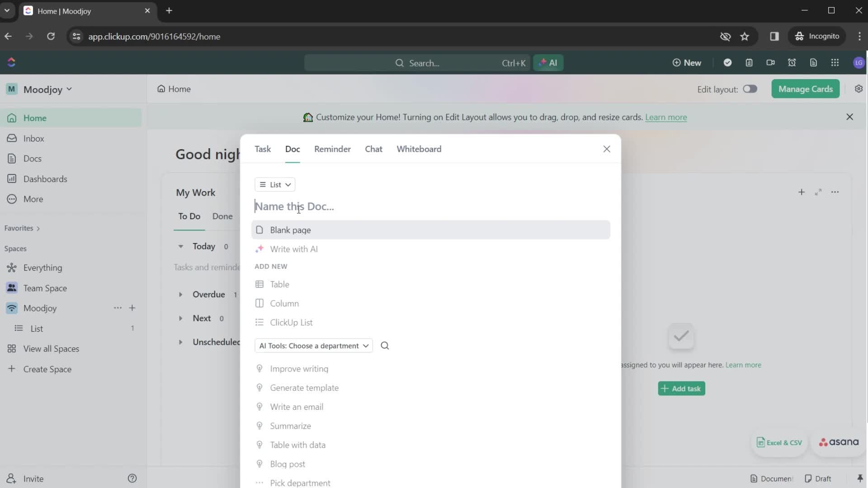Click the Table insert icon
This screenshot has width=868, height=488.
pyautogui.click(x=259, y=284)
